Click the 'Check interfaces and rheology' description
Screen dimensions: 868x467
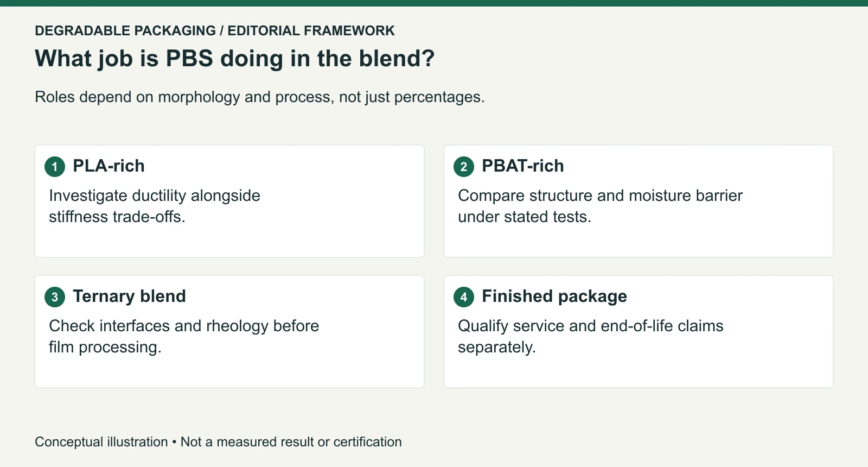tap(184, 337)
